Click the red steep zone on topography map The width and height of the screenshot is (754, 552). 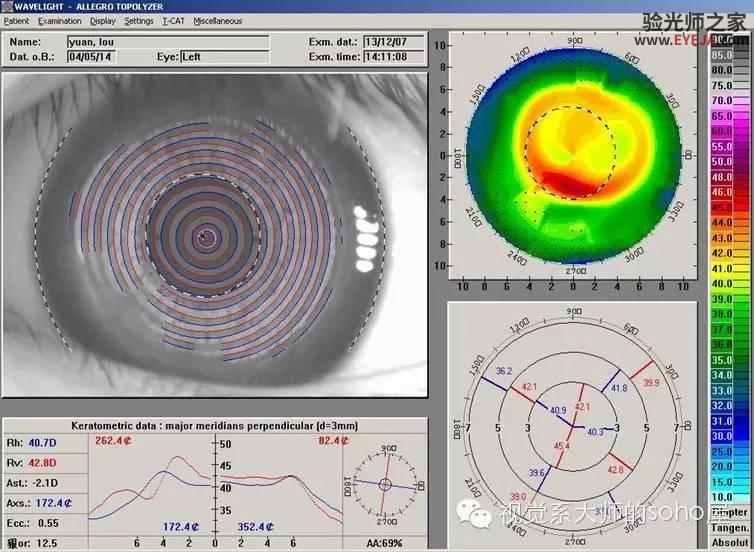[x=571, y=184]
